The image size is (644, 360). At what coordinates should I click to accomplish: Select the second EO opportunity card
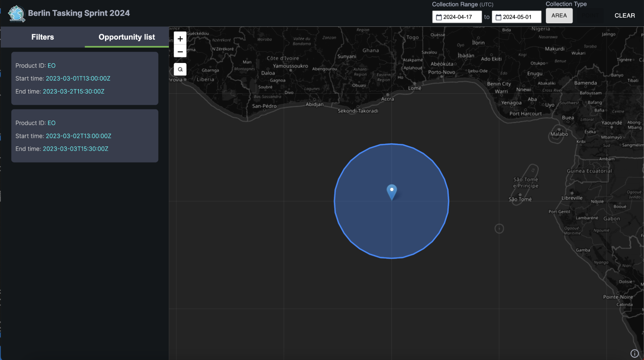pyautogui.click(x=85, y=136)
